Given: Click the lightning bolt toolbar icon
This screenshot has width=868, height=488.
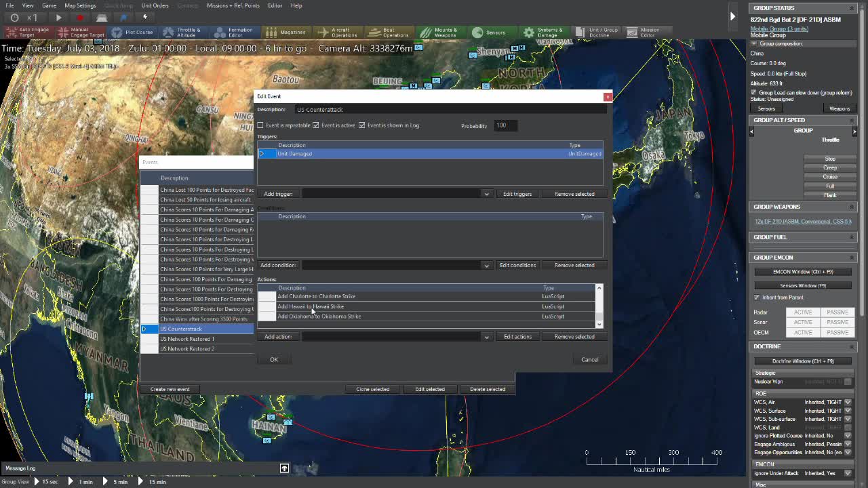Looking at the screenshot, I should pos(144,17).
